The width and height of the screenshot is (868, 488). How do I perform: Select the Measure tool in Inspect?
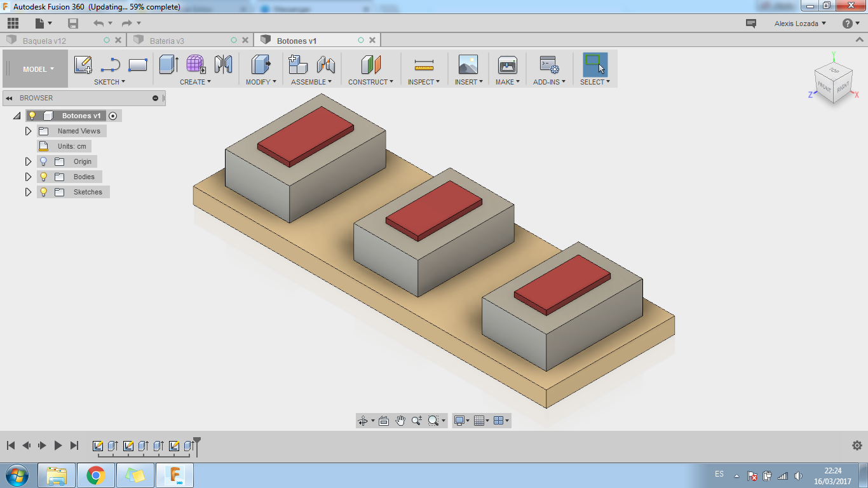click(424, 65)
